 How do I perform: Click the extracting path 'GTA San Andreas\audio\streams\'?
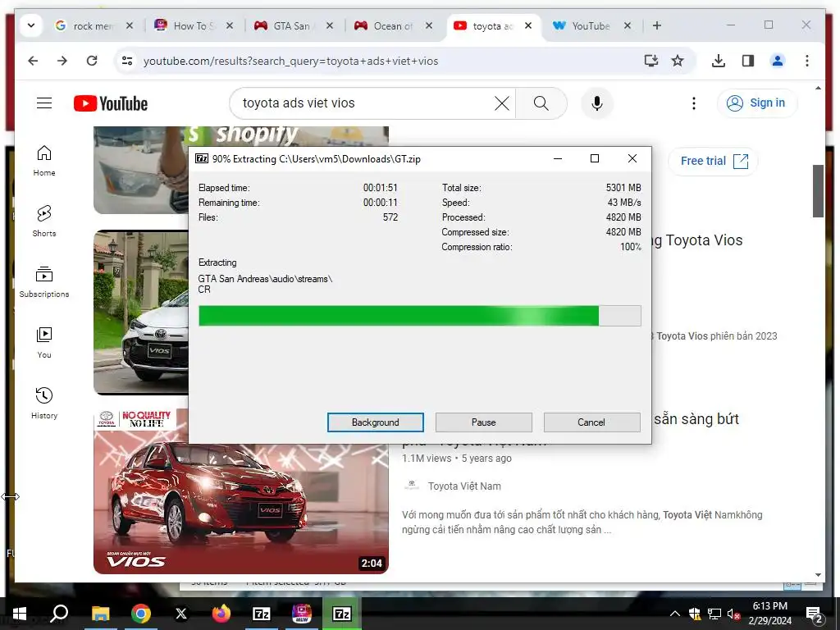click(x=265, y=279)
